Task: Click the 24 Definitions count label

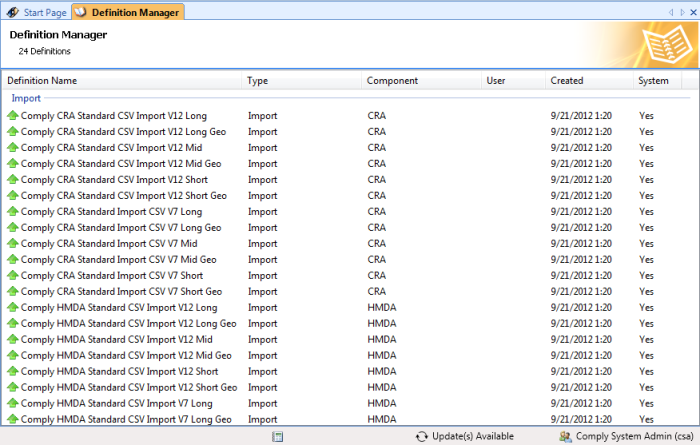Action: [44, 51]
